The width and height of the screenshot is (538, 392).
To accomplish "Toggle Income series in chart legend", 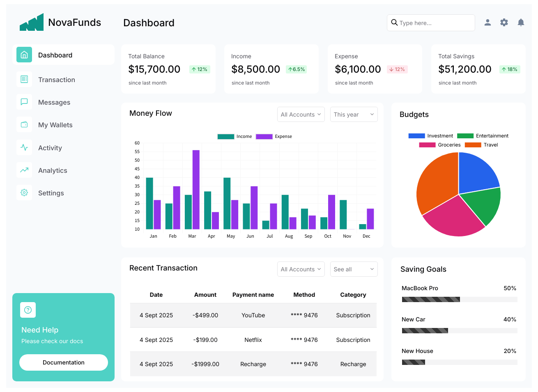I will tap(235, 137).
